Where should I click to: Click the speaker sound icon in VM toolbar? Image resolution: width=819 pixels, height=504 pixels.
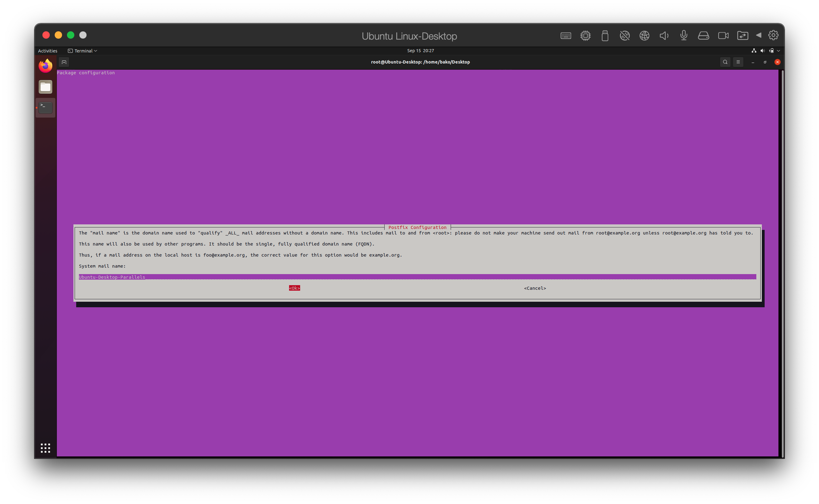(664, 36)
